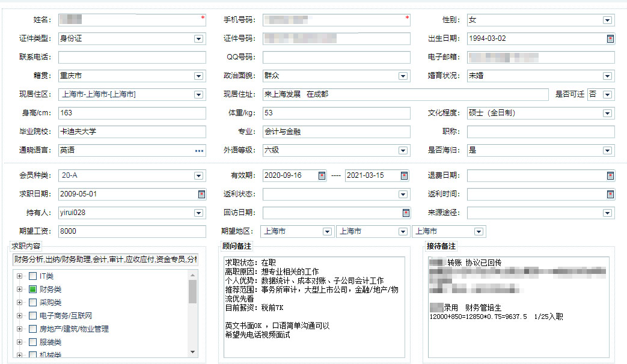Click the job category tree scrollbar thumb

(x=193, y=292)
